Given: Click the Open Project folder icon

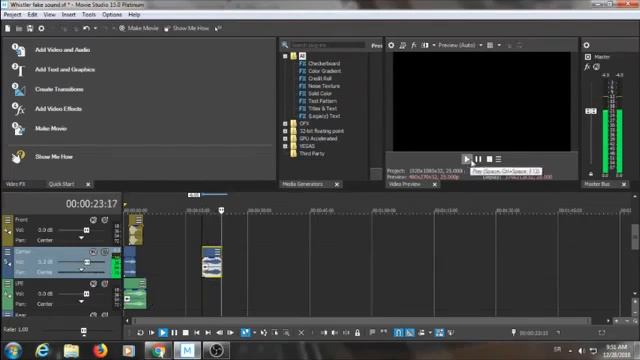Looking at the screenshot, I should [19, 29].
